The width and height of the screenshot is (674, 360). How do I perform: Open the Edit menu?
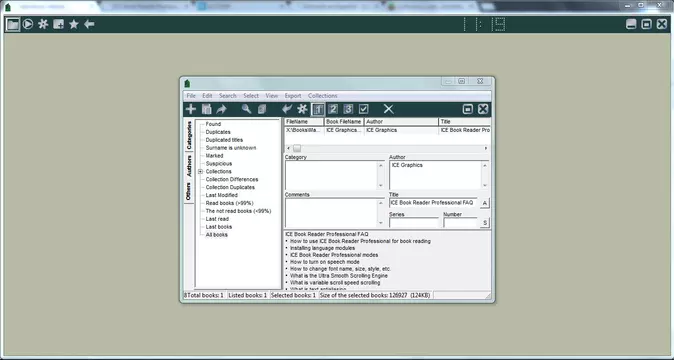(x=207, y=96)
